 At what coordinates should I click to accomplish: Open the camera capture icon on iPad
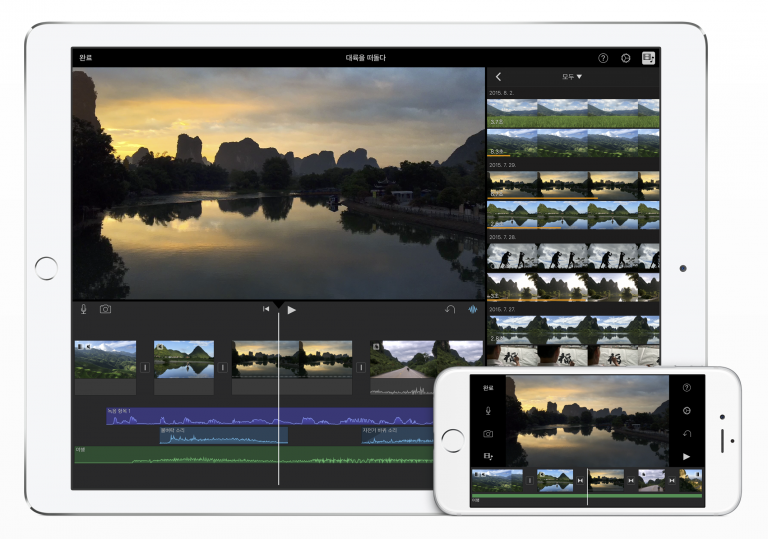click(105, 309)
